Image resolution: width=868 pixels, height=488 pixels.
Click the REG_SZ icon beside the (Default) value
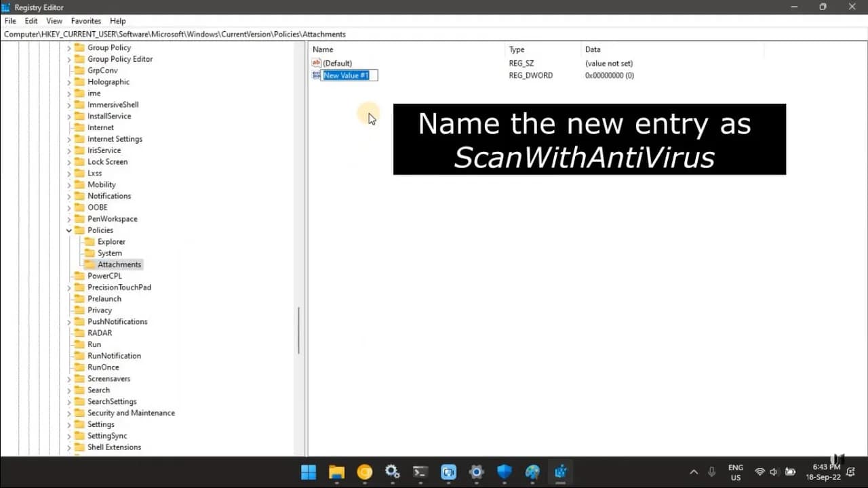[315, 63]
